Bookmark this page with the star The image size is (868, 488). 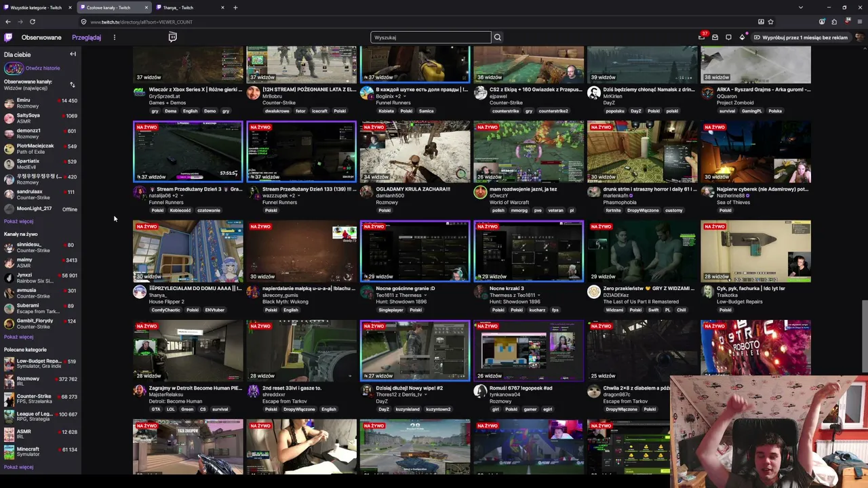(770, 22)
